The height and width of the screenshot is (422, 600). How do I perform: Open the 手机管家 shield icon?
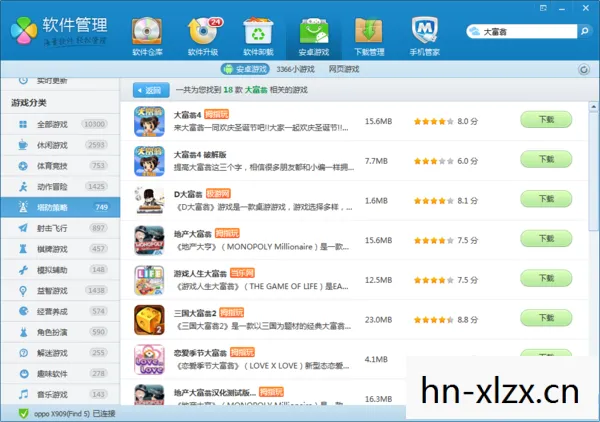[x=424, y=37]
